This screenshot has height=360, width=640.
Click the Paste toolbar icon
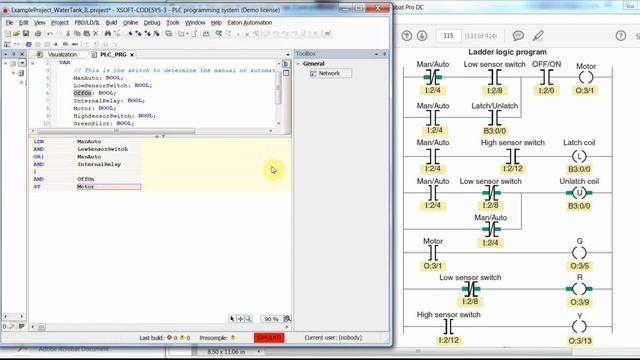pos(87,33)
